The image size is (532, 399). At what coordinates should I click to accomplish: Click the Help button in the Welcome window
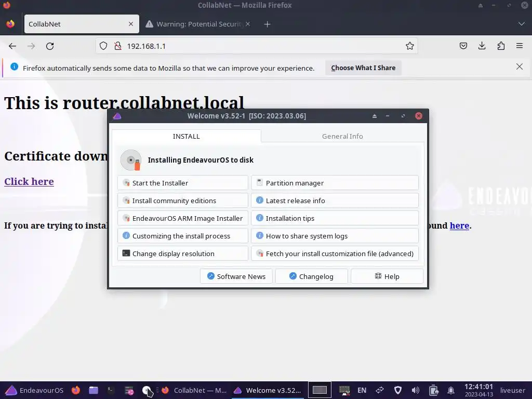coord(387,276)
